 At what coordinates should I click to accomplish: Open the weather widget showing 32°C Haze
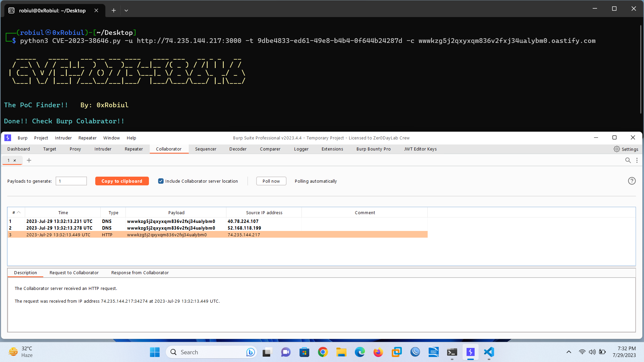tap(21, 352)
